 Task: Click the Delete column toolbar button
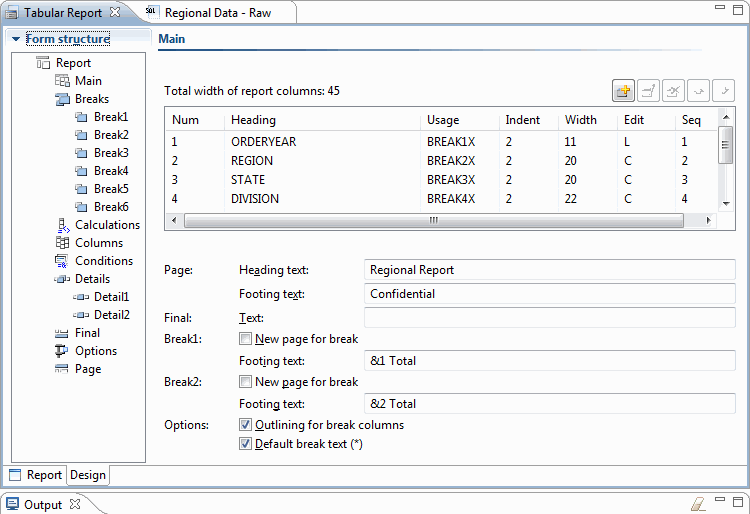[x=673, y=90]
